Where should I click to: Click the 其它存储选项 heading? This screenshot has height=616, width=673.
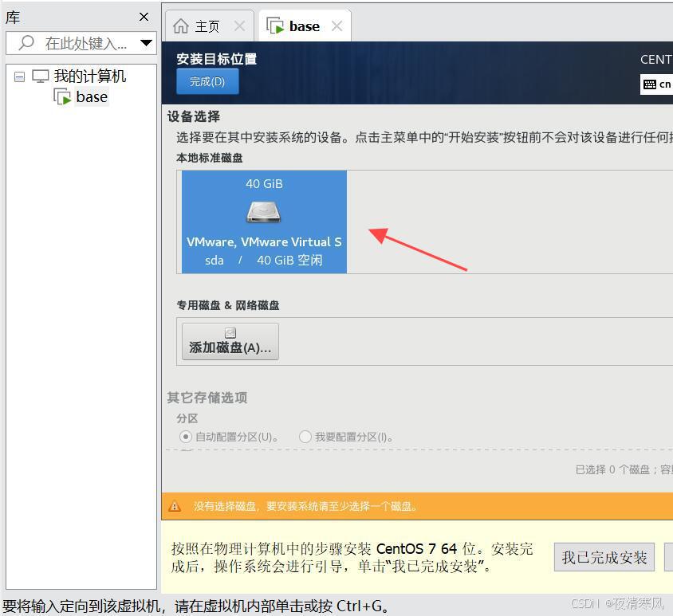(207, 398)
